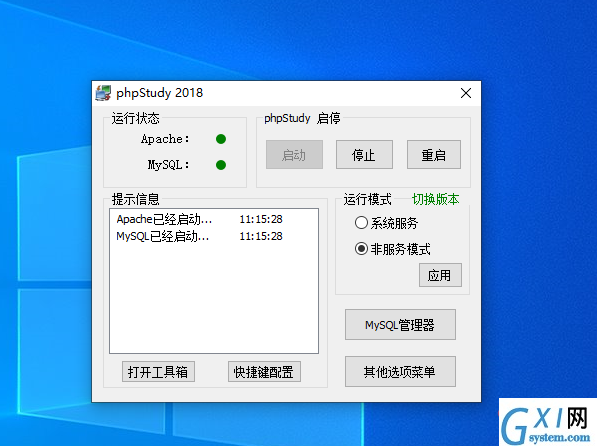Click the 打开工具箱 button
Viewport: 597px width, 446px height.
(x=158, y=372)
